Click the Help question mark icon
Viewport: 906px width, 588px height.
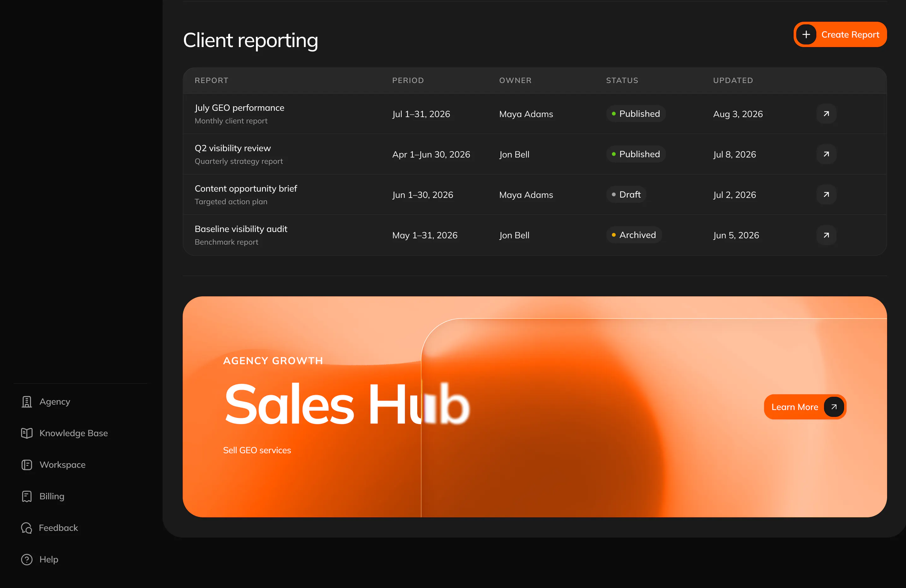[27, 560]
